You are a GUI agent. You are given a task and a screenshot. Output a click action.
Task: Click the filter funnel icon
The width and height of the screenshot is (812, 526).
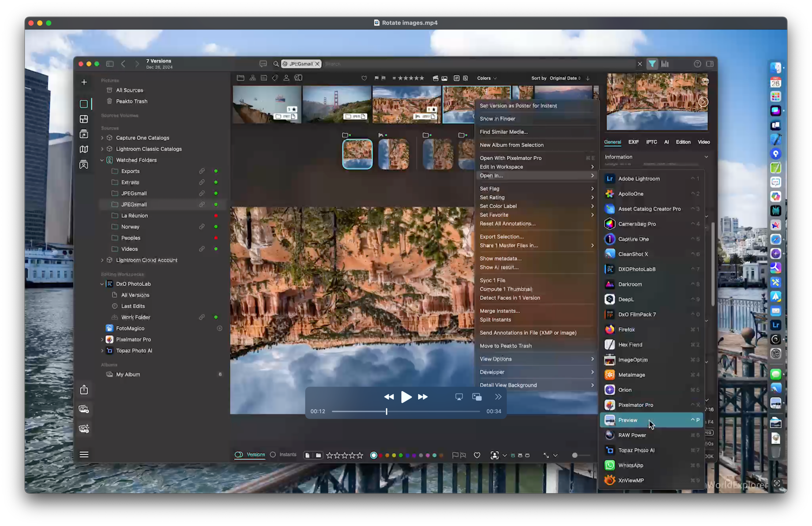click(x=652, y=64)
